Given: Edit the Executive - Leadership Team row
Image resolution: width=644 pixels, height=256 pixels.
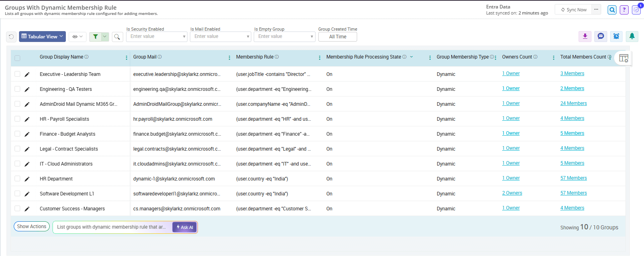Looking at the screenshot, I should [27, 74].
